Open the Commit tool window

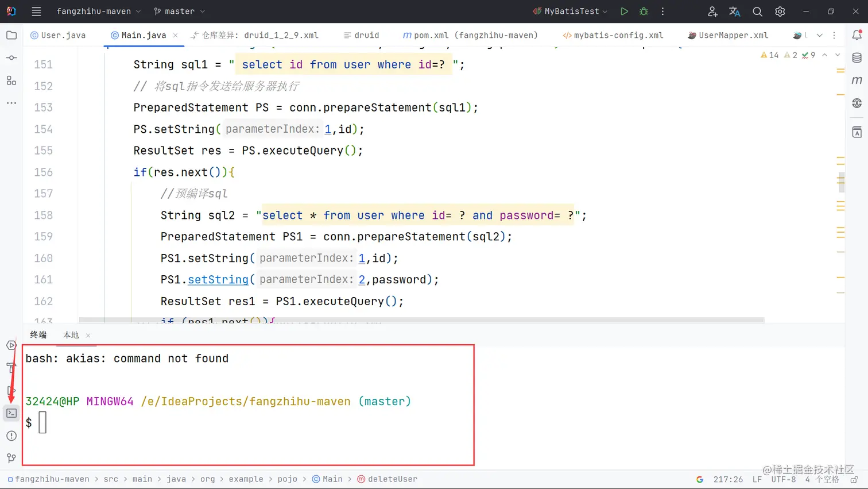[x=11, y=58]
